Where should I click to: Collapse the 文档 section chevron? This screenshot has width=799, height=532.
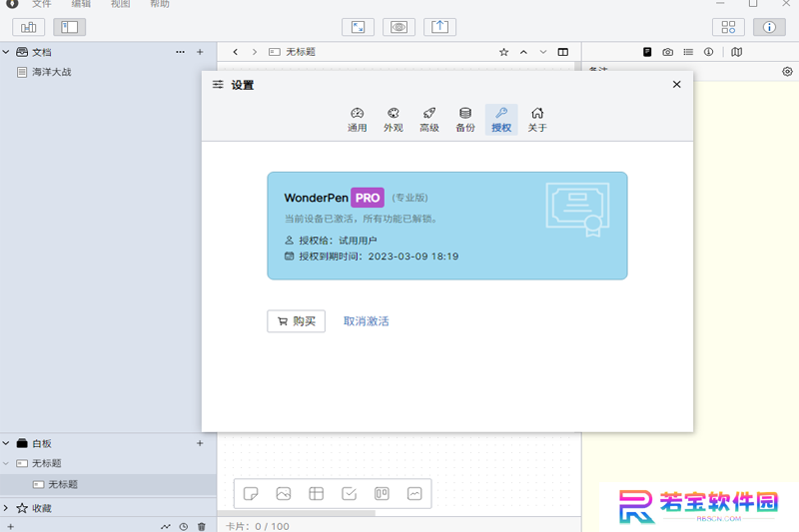click(x=6, y=52)
